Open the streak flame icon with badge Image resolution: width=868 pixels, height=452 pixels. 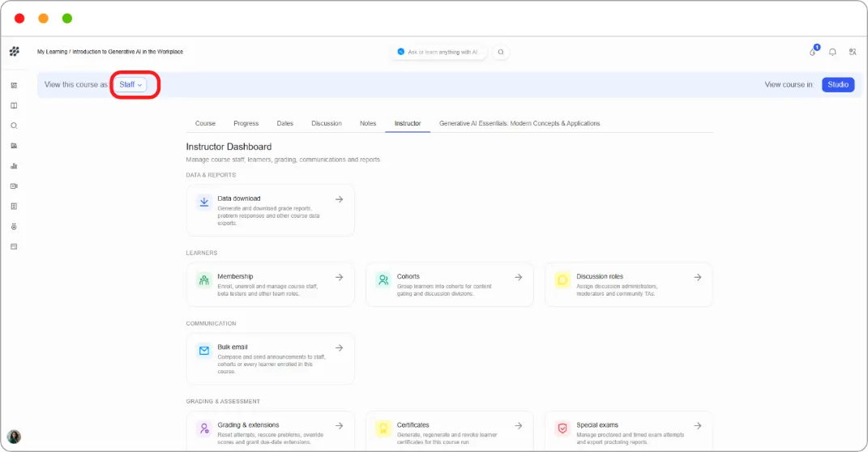(813, 52)
